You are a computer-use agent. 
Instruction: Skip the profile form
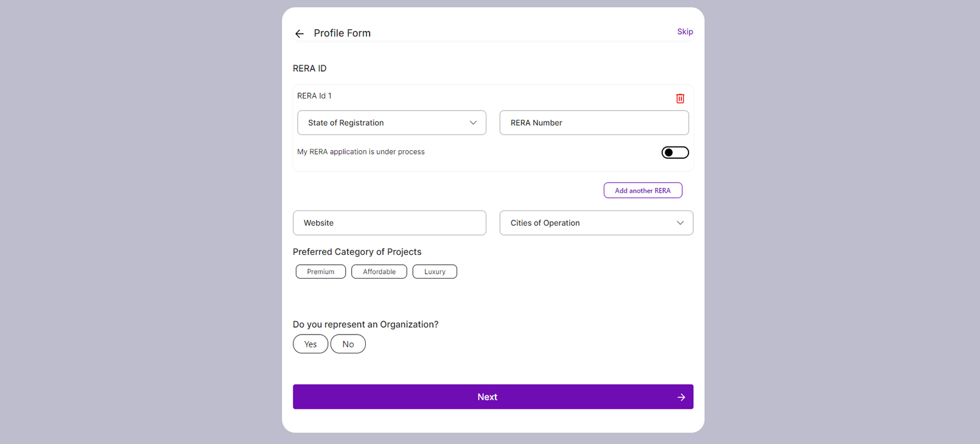tap(685, 32)
